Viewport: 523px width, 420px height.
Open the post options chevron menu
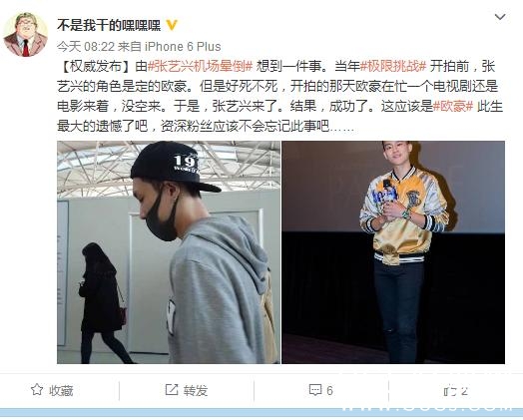[x=500, y=17]
